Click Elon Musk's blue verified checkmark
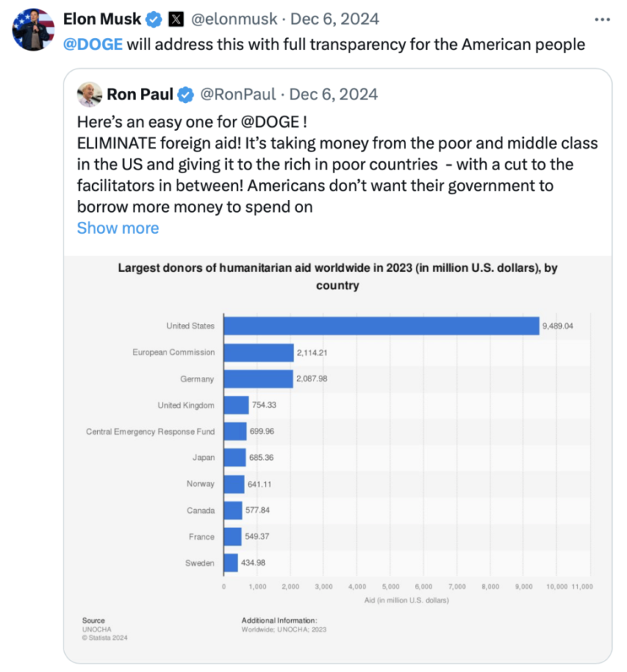The width and height of the screenshot is (627, 672). tap(155, 19)
